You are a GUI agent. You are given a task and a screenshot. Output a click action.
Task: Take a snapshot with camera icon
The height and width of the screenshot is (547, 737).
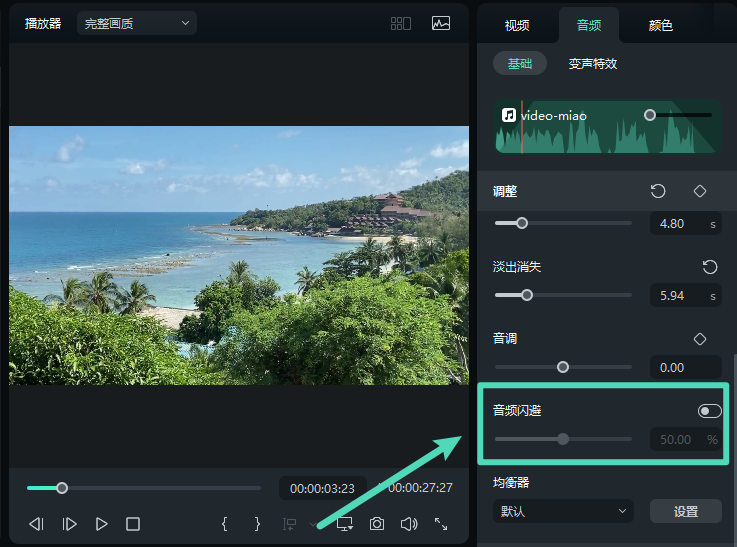376,524
